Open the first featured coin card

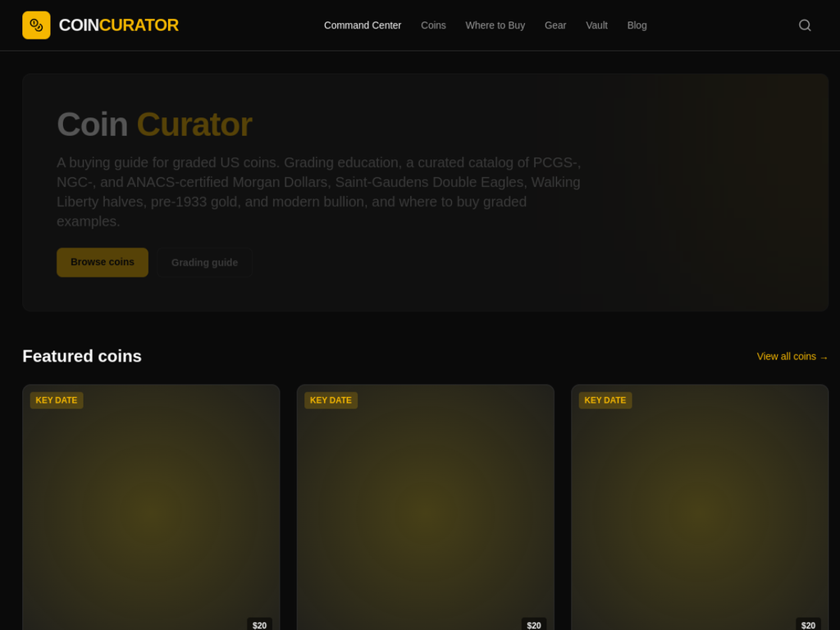coord(151,507)
